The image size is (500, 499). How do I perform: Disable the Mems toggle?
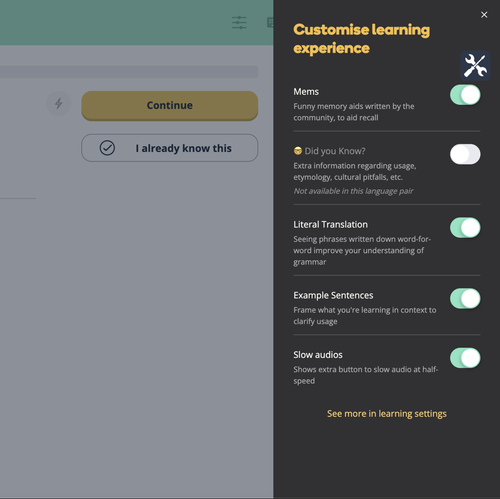465,95
